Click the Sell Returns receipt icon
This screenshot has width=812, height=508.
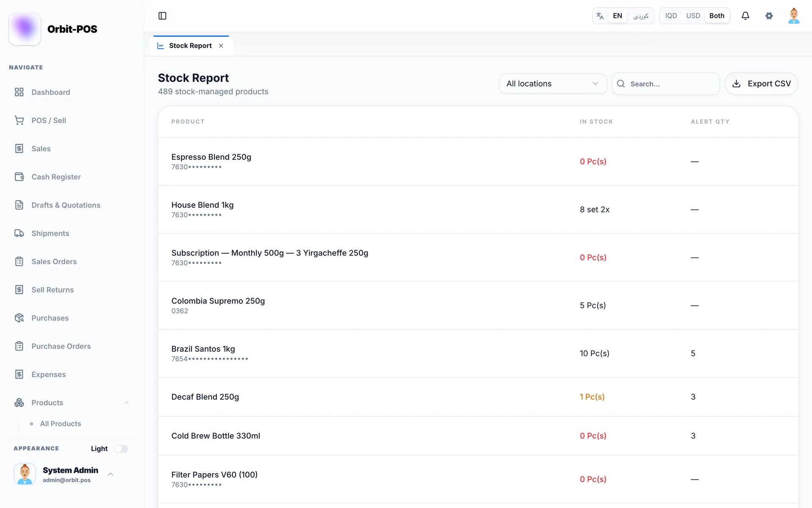pyautogui.click(x=19, y=290)
